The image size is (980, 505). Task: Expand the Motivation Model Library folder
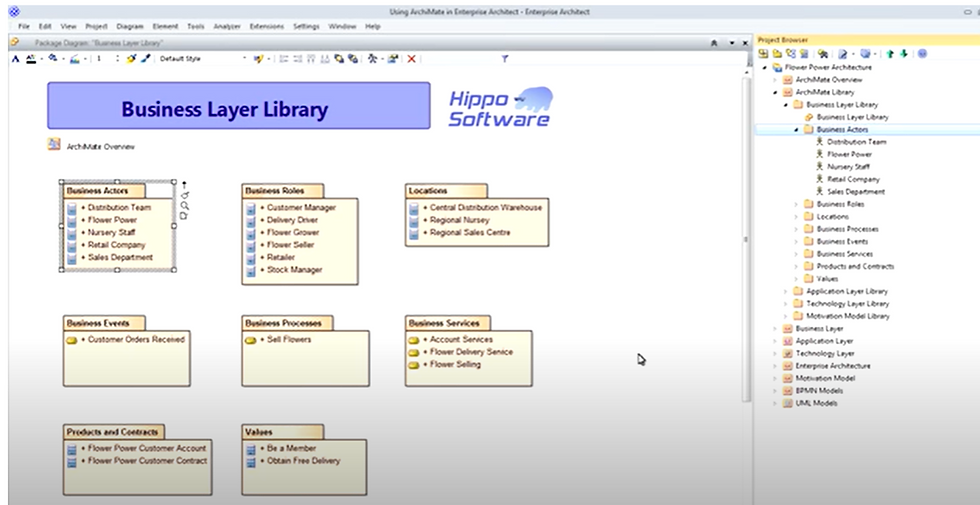pyautogui.click(x=786, y=316)
